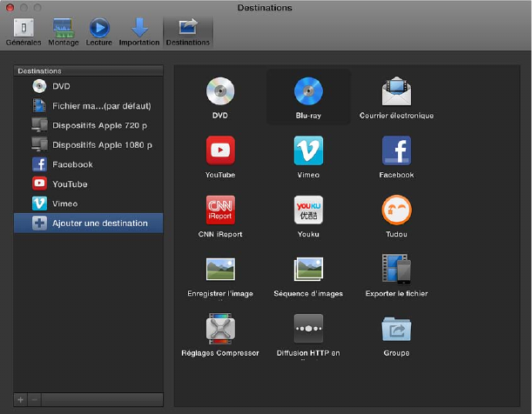
Task: Select the CNN iReport icon
Action: (x=220, y=210)
